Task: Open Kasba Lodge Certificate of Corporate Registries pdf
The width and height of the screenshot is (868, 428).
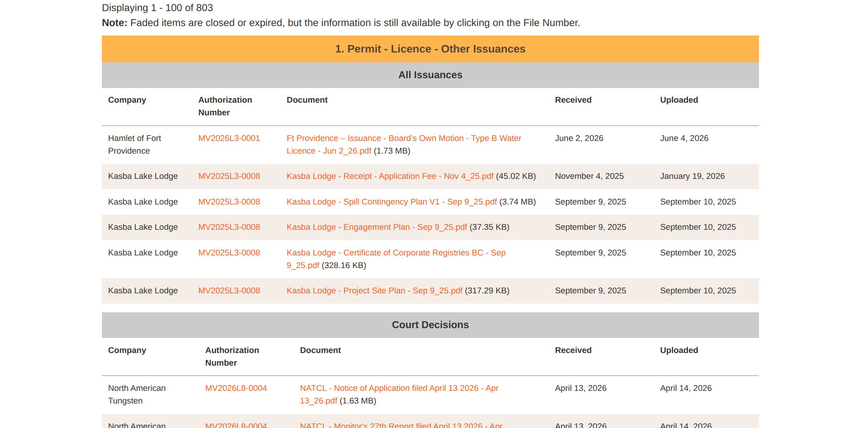Action: [396, 259]
